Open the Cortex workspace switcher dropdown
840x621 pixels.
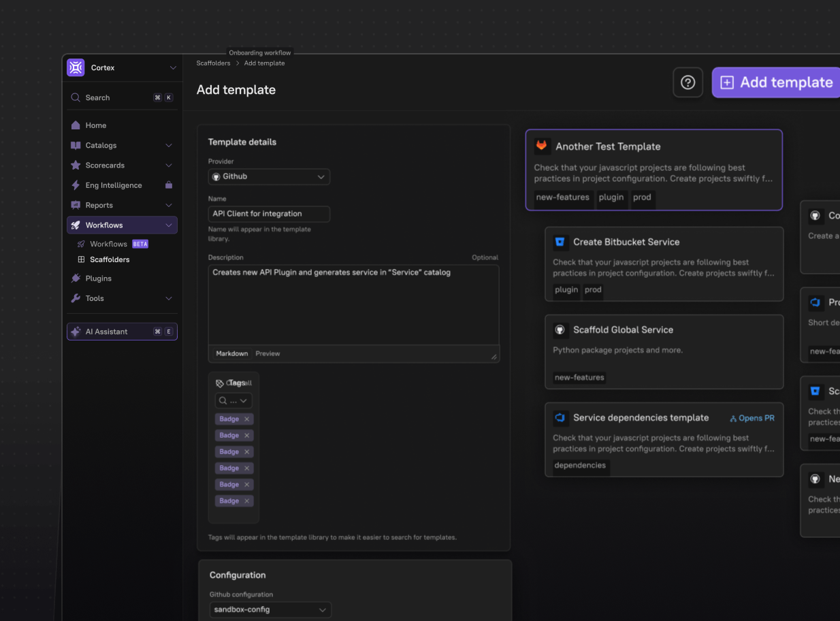173,68
